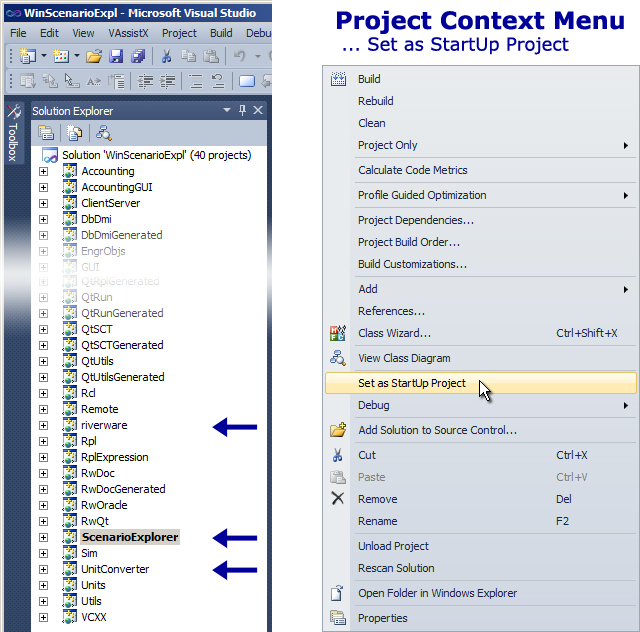
Task: Choose Calculate Code Metrics
Action: point(481,170)
